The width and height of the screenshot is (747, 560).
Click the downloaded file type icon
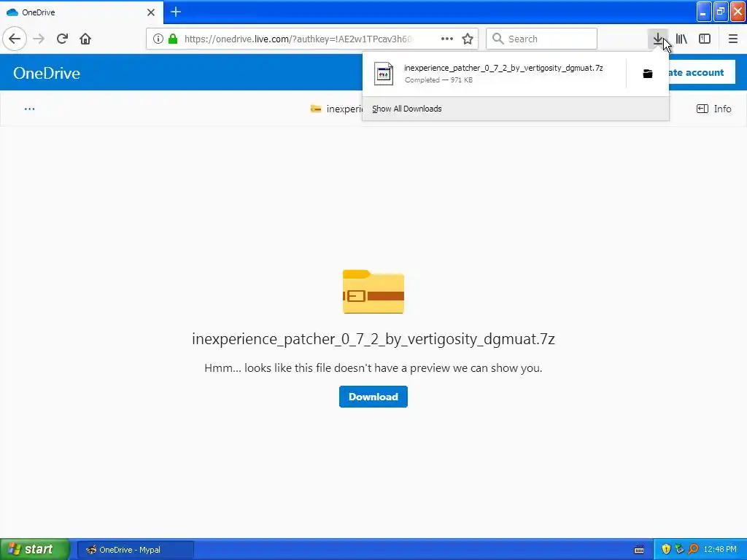pos(384,74)
